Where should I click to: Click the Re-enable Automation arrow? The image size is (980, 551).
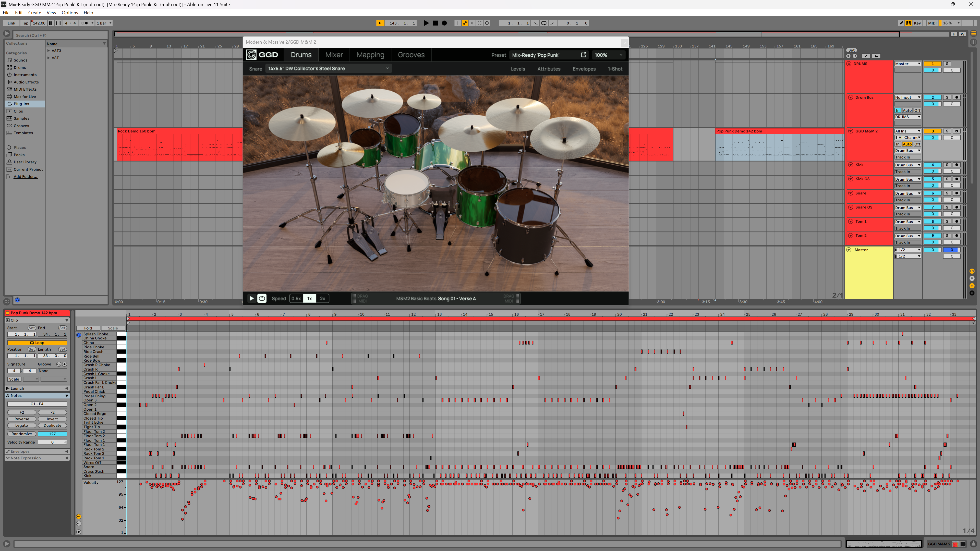pyautogui.click(x=472, y=23)
